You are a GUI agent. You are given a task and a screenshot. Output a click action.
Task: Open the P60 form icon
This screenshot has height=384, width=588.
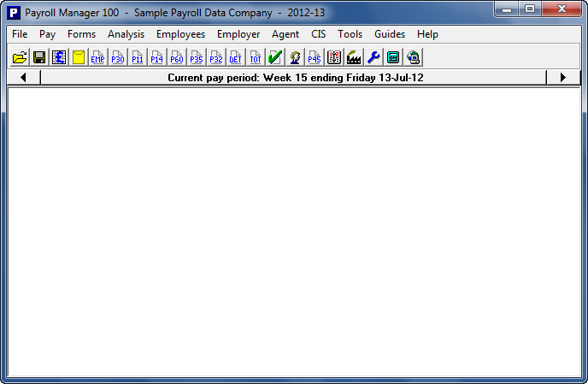[x=177, y=57]
